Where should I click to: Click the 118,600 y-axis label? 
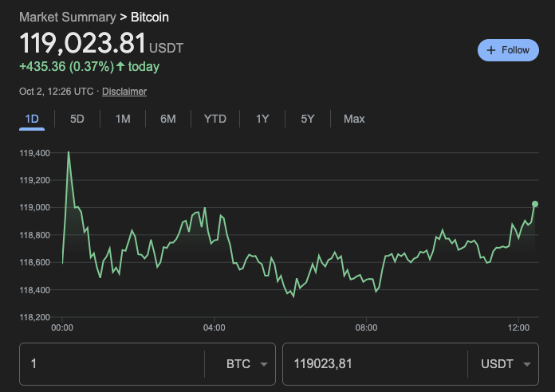click(x=35, y=262)
